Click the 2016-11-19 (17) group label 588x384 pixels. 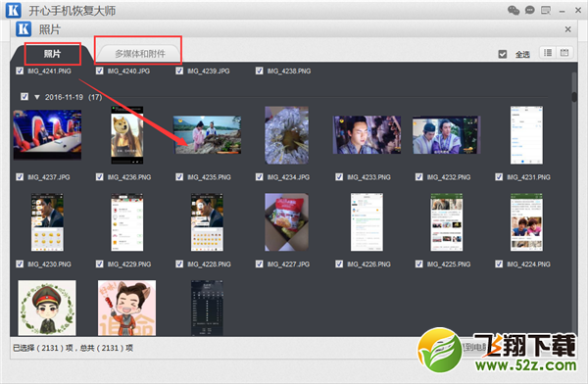point(73,97)
